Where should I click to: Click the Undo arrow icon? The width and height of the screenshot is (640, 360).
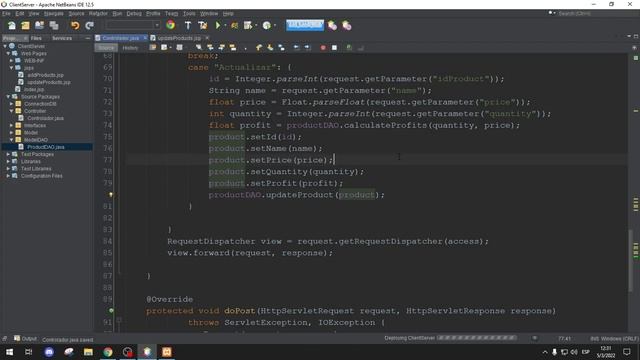[75, 25]
